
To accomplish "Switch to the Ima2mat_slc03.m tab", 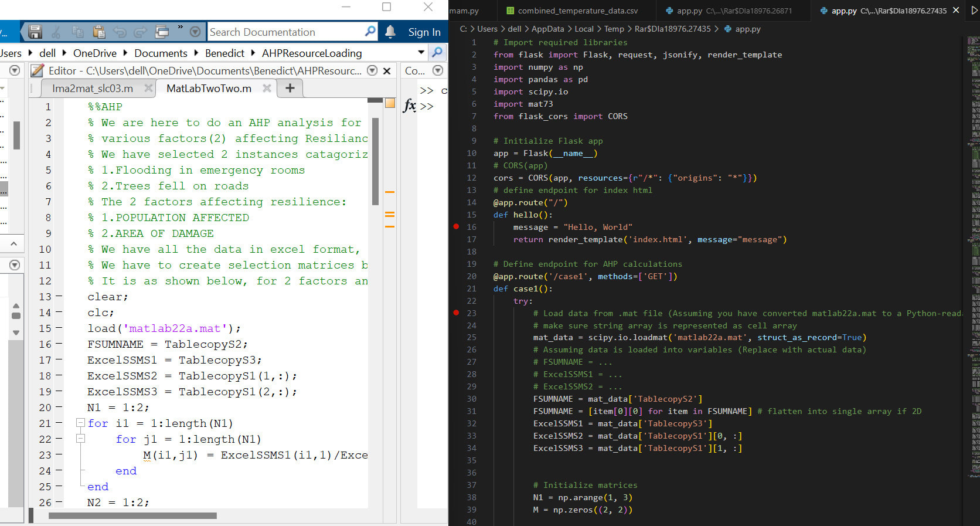I will (93, 88).
